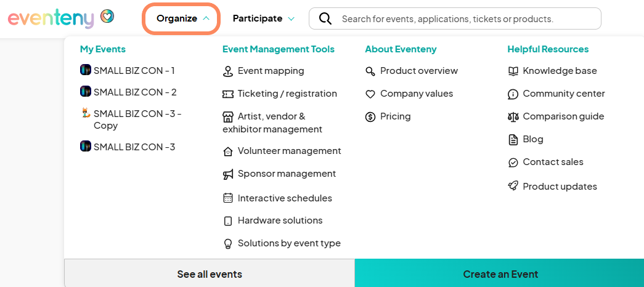644x287 pixels.
Task: Click the About Eventeny heading
Action: pyautogui.click(x=401, y=49)
